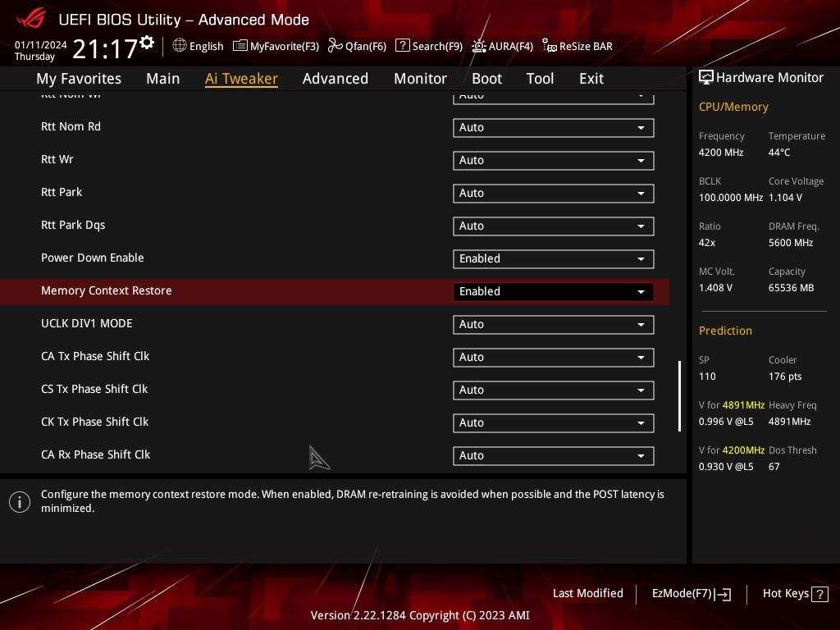Open MyFavorite(F3) list icon
The image size is (840, 630).
click(x=240, y=46)
